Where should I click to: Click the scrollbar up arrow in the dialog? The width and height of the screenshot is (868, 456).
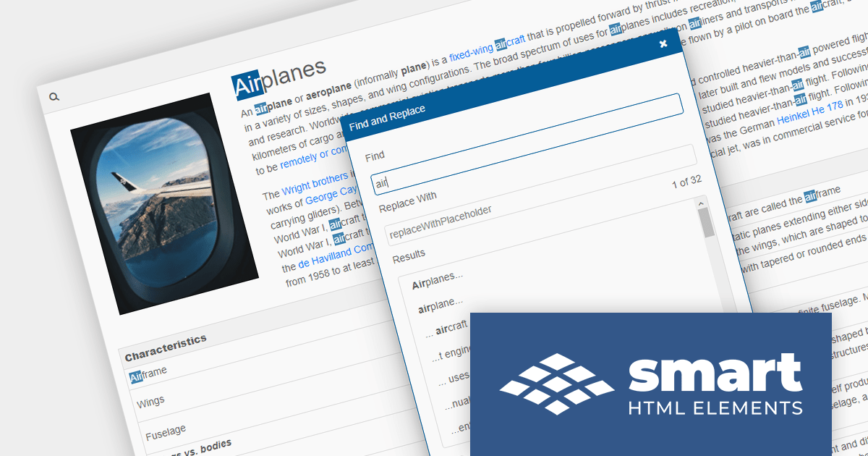click(701, 203)
